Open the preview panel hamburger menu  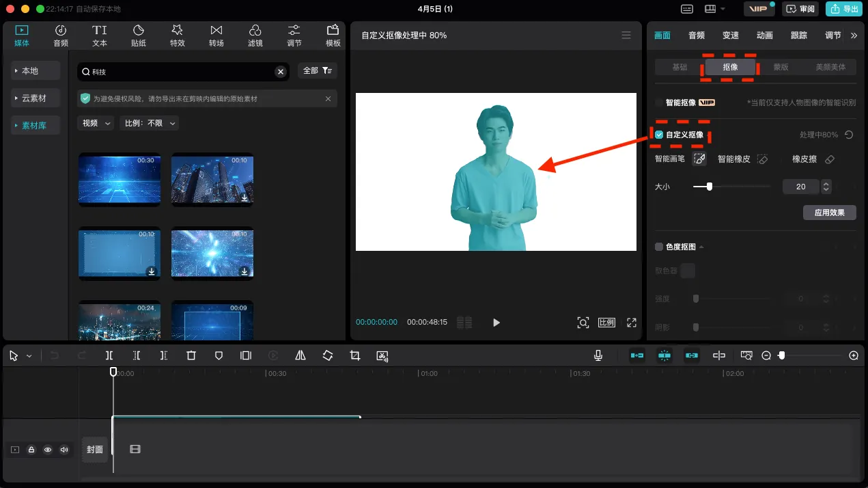coord(626,35)
